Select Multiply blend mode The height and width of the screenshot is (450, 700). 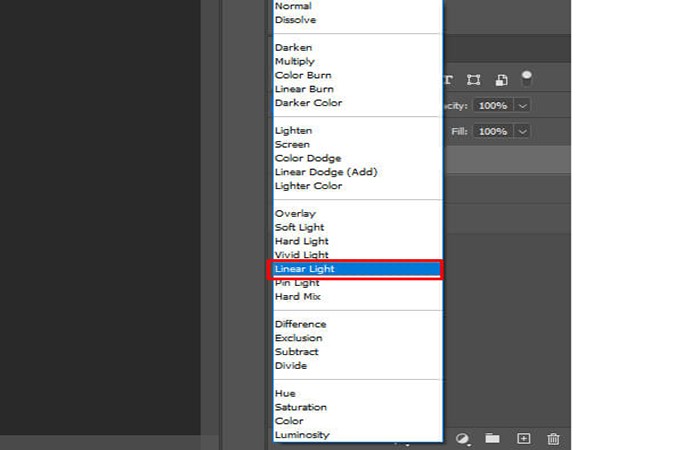click(358, 61)
